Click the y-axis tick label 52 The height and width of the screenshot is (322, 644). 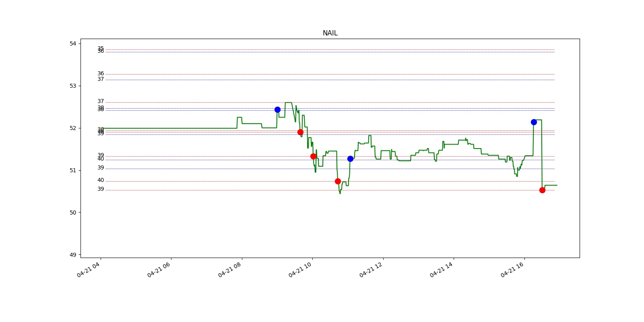(73, 128)
